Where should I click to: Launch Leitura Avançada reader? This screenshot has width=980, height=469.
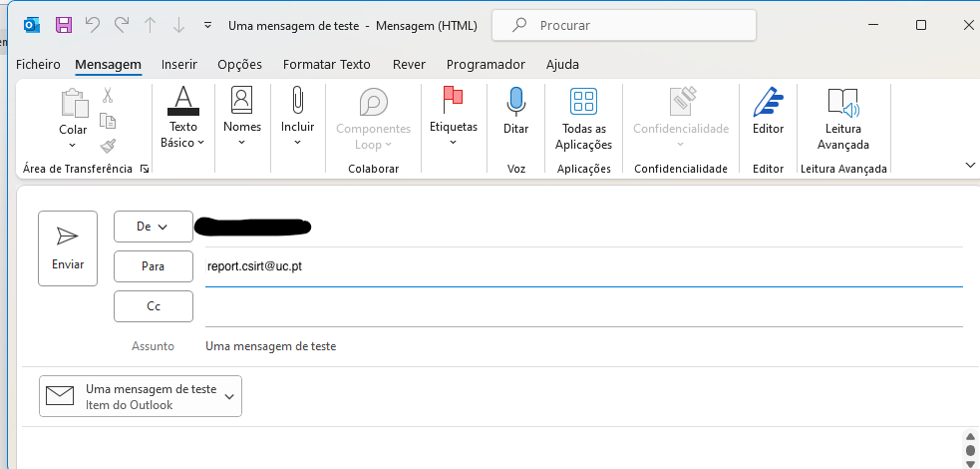tap(842, 119)
